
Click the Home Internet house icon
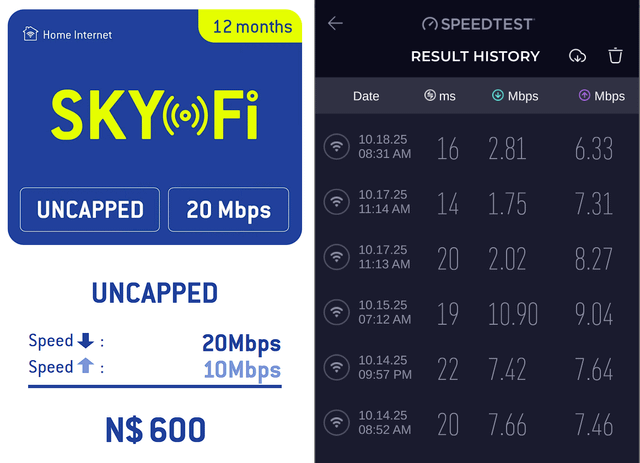tap(30, 34)
